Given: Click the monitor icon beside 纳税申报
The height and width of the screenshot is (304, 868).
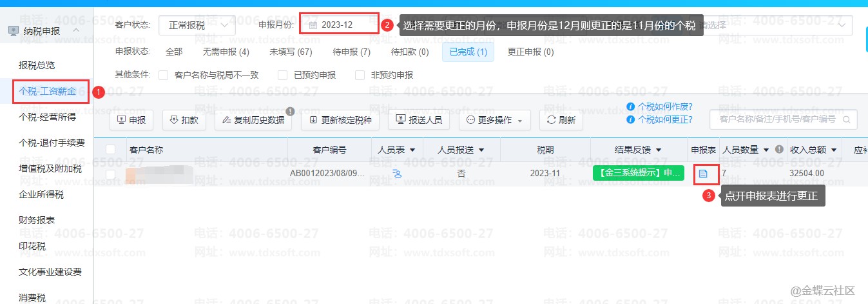Looking at the screenshot, I should [x=13, y=31].
